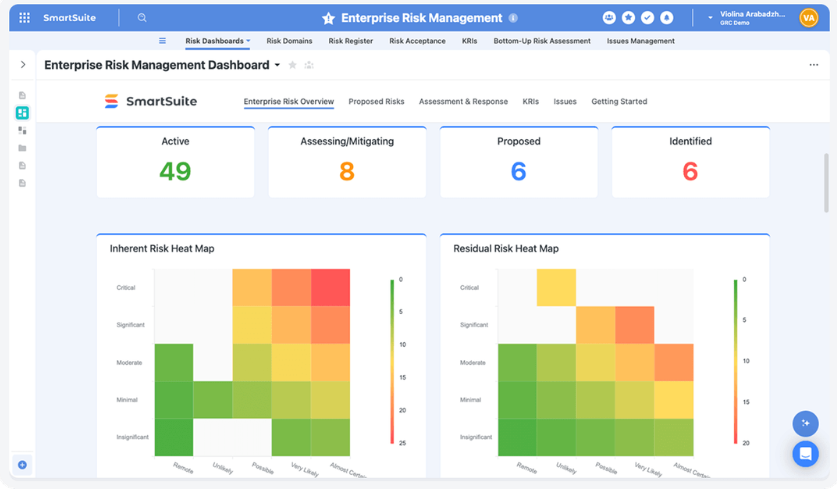Click the first document icon in left sidebar

[x=22, y=96]
